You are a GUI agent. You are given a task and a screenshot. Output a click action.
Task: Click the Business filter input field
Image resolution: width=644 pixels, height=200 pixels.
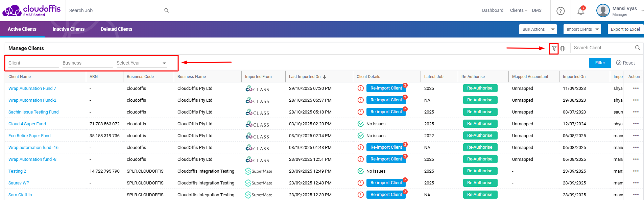click(x=88, y=63)
